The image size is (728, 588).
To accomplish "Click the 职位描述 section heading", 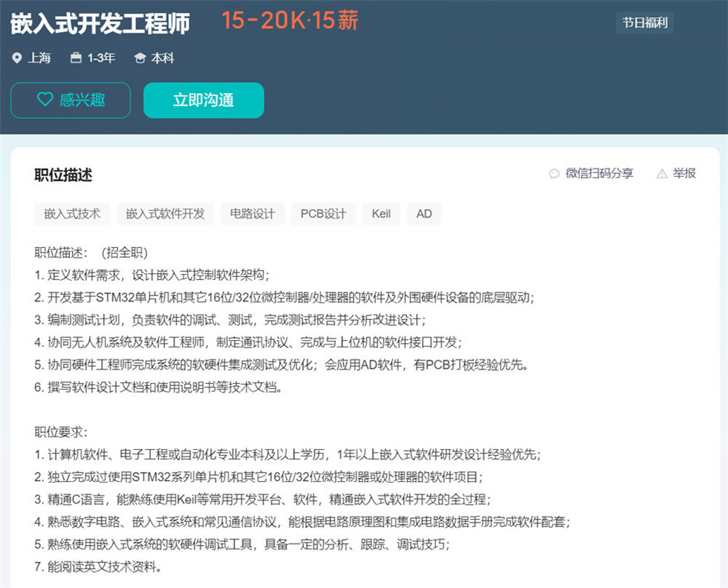I will click(63, 175).
